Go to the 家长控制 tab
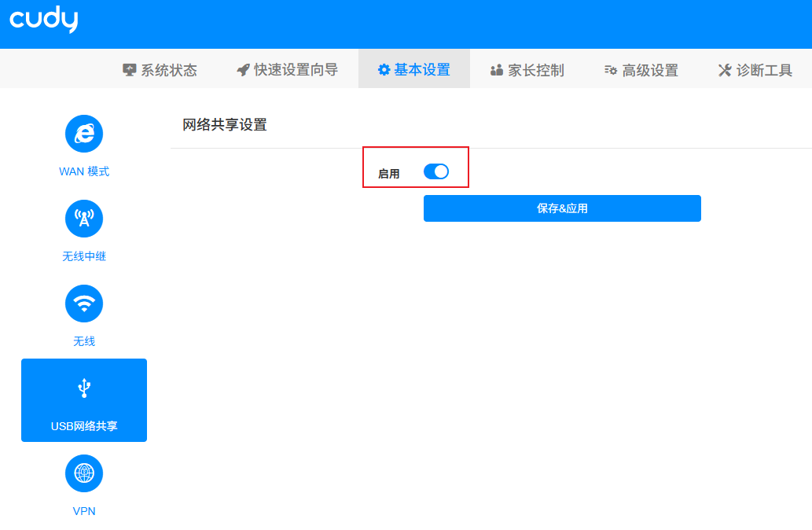Image resolution: width=812 pixels, height=530 pixels. (527, 70)
